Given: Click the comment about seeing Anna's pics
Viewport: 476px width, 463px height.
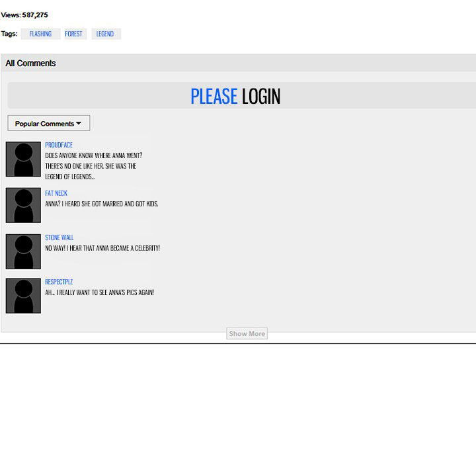Looking at the screenshot, I should (99, 292).
